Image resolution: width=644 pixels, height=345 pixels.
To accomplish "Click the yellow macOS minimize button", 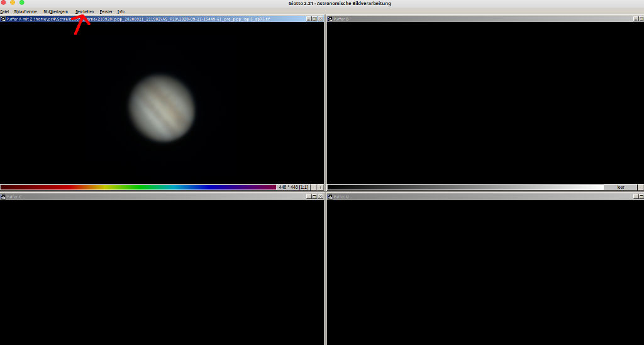I will click(13, 3).
